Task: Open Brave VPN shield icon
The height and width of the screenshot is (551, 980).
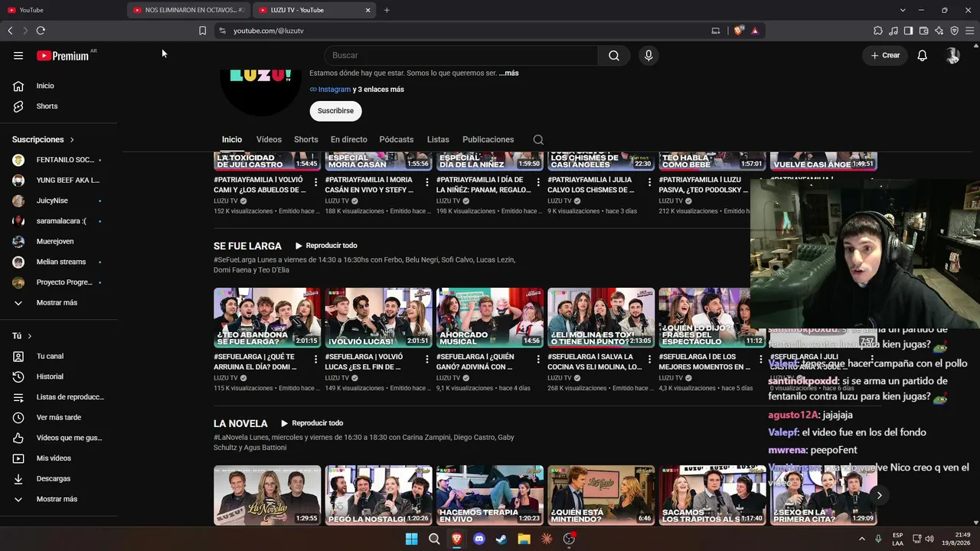Action: tap(955, 31)
